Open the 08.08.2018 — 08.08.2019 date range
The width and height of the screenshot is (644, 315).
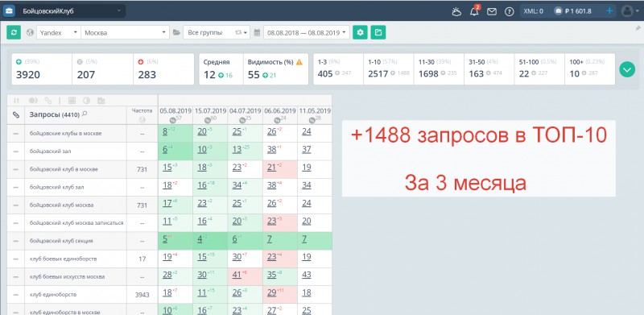click(x=307, y=32)
